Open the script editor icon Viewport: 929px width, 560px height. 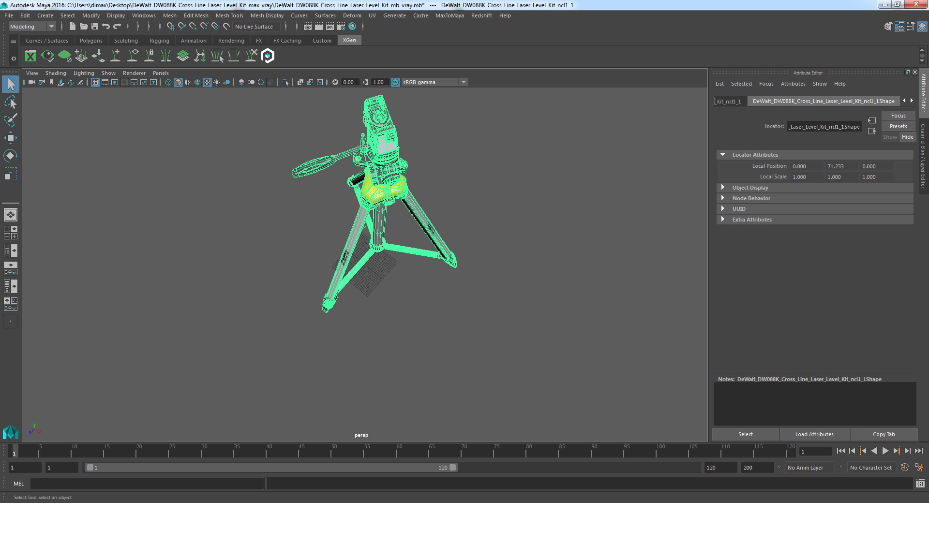(920, 483)
